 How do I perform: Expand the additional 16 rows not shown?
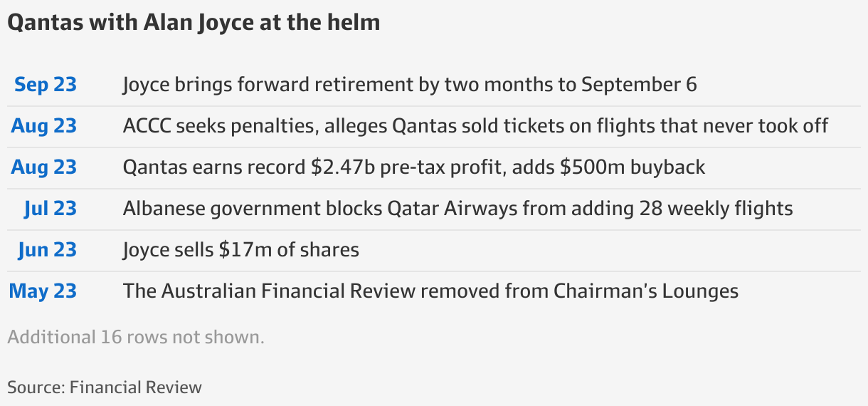(136, 337)
